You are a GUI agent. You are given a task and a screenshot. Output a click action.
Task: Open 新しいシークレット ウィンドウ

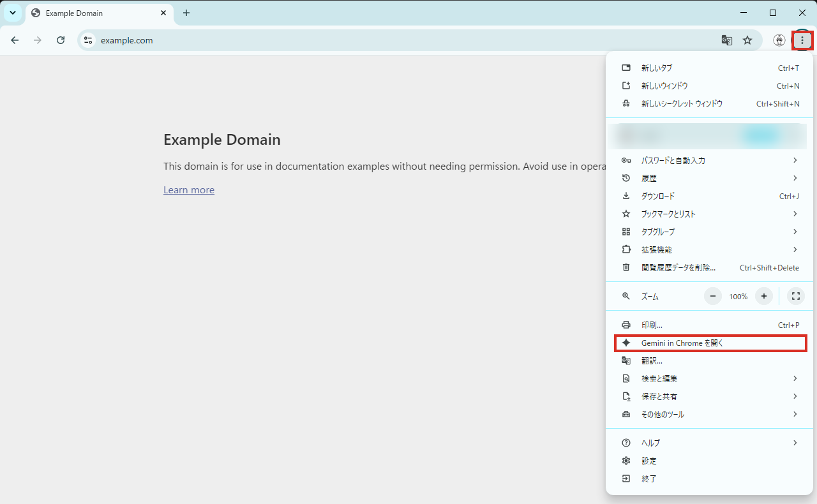pos(710,104)
